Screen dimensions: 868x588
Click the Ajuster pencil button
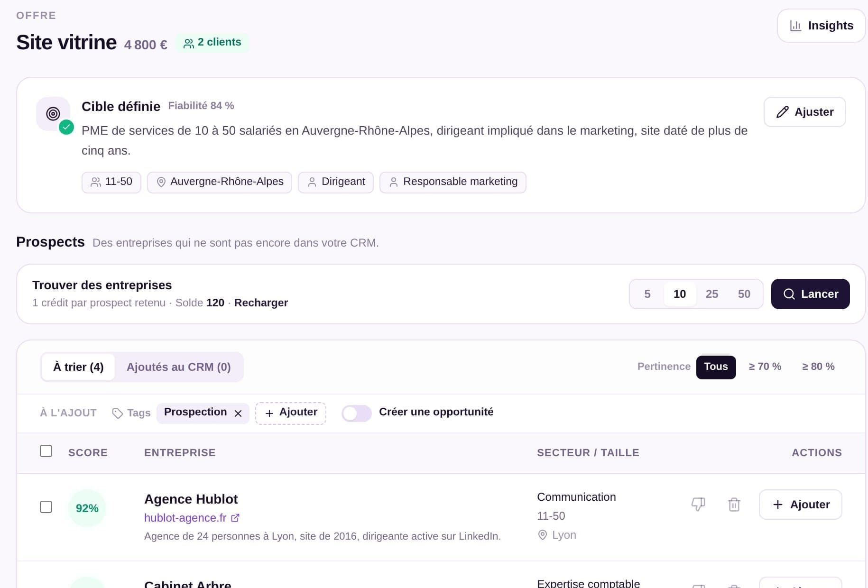click(804, 112)
